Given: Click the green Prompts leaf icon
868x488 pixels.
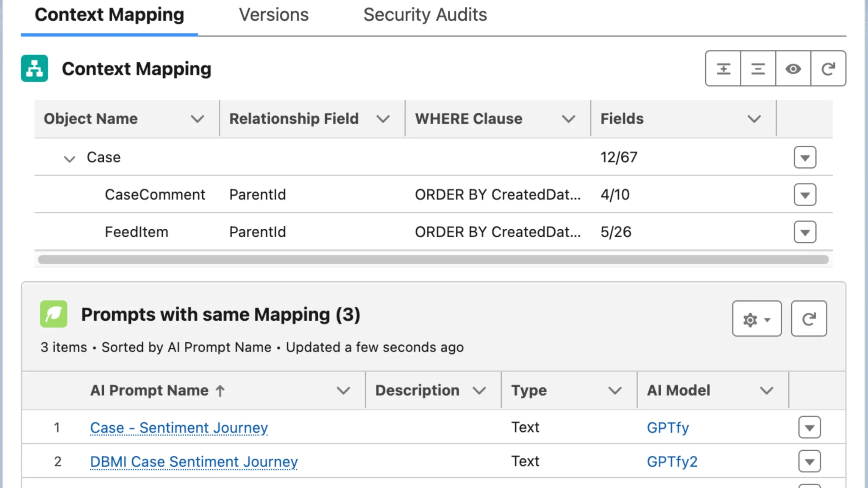Looking at the screenshot, I should pos(53,314).
